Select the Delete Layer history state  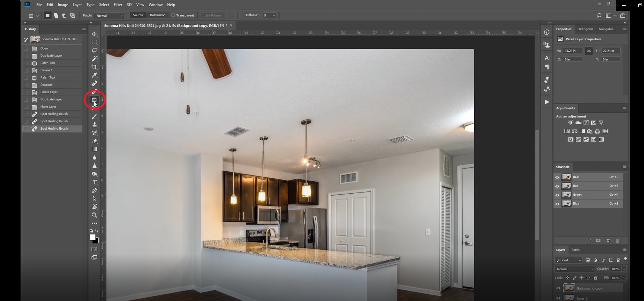pyautogui.click(x=52, y=92)
